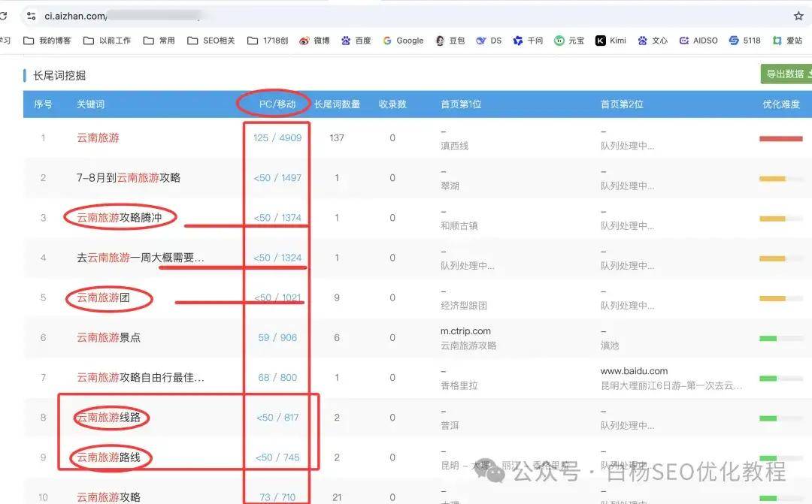The width and height of the screenshot is (812, 504).
Task: Click the 收录数 column header
Action: coord(392,104)
